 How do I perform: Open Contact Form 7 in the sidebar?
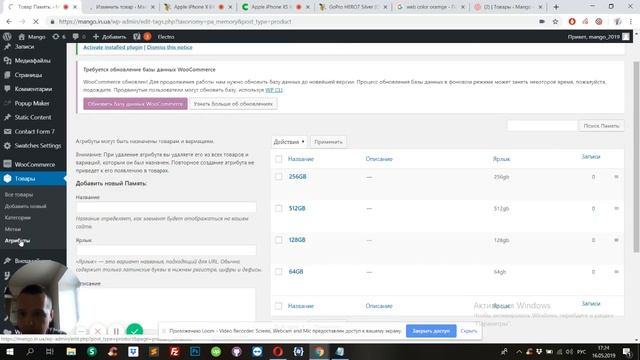point(34,131)
